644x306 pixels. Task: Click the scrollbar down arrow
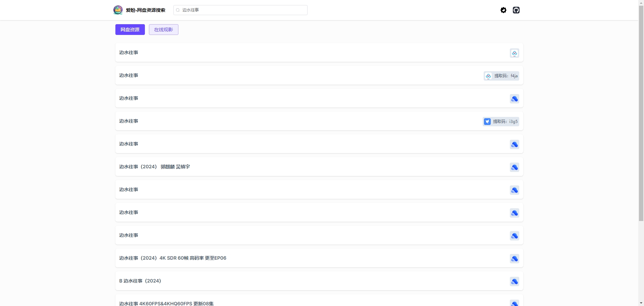641,303
